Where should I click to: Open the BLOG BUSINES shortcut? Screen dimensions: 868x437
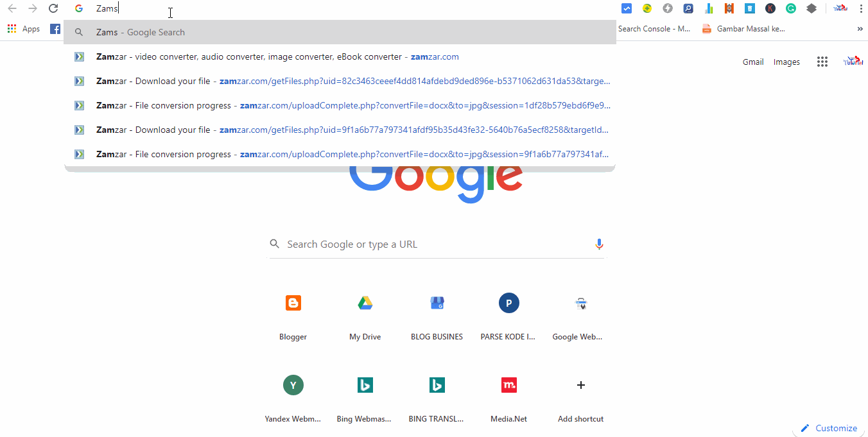[437, 316]
